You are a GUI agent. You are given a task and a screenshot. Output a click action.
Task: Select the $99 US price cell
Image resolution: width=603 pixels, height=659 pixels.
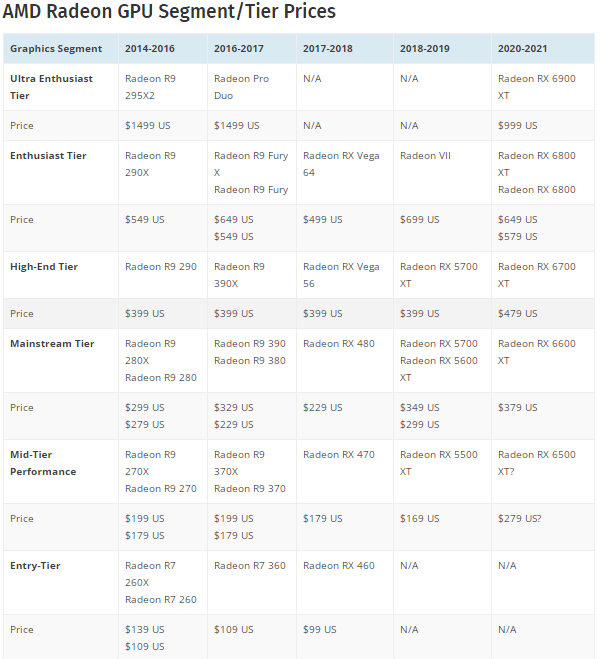[320, 630]
